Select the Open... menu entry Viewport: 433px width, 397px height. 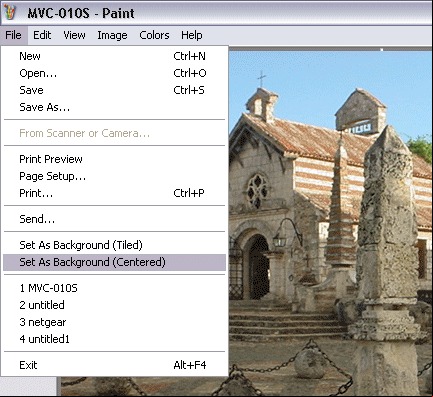pos(114,73)
